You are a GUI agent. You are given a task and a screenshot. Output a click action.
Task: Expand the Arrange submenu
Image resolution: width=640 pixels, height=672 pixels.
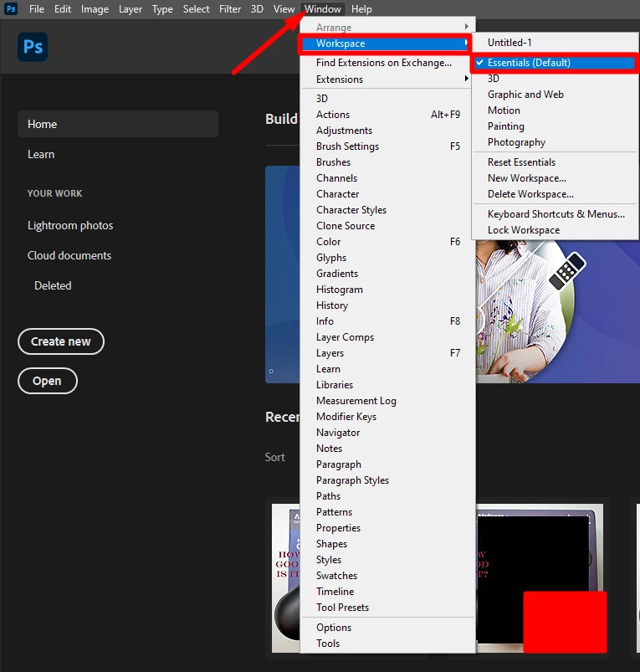pyautogui.click(x=387, y=28)
